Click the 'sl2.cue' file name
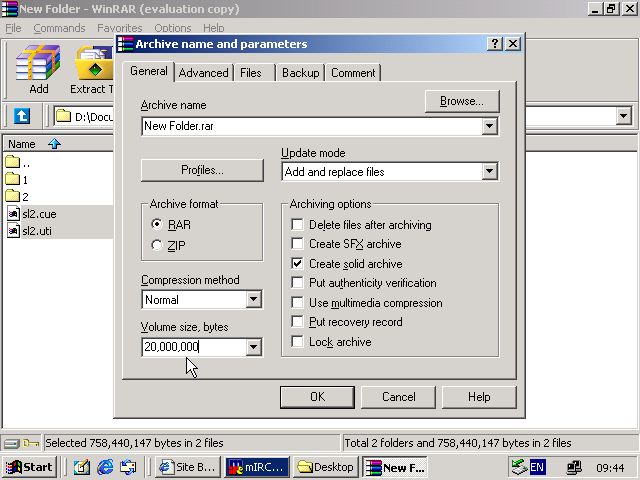The width and height of the screenshot is (640, 480). pyautogui.click(x=39, y=214)
